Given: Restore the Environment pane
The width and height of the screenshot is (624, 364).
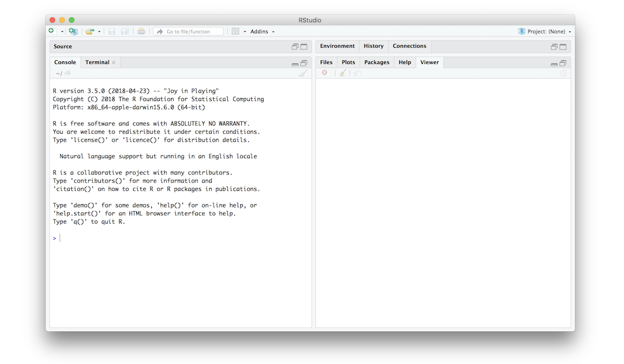Looking at the screenshot, I should [554, 47].
